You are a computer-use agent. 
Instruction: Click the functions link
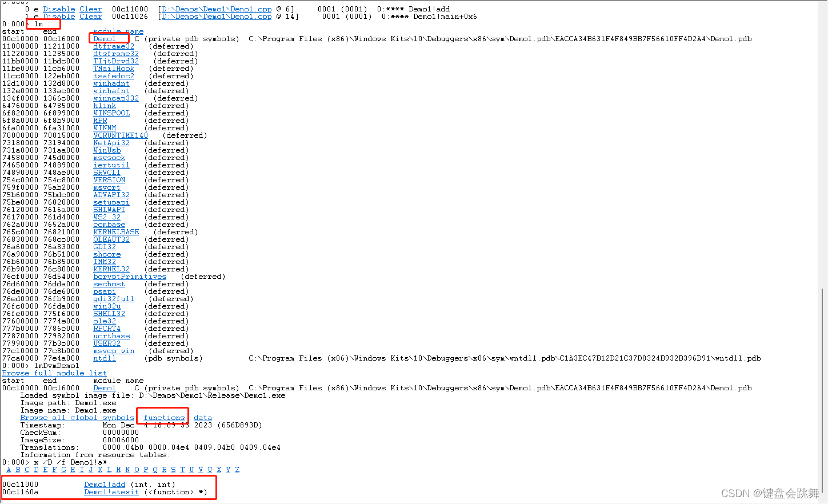[164, 418]
